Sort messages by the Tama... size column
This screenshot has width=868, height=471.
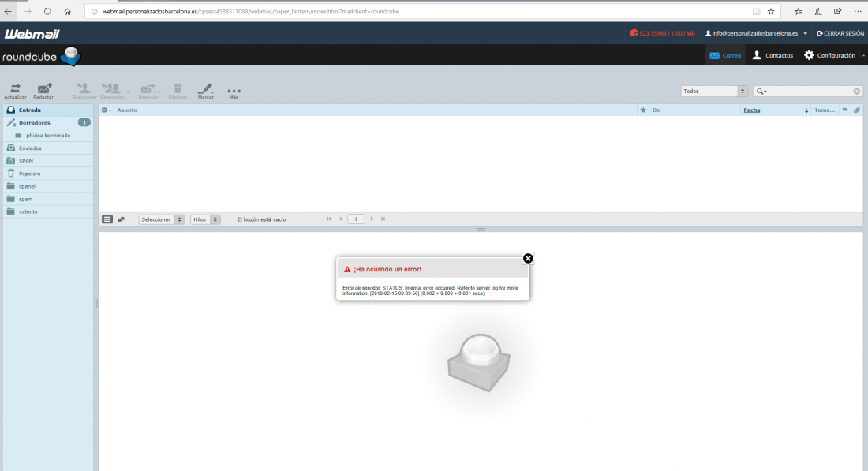coord(825,110)
